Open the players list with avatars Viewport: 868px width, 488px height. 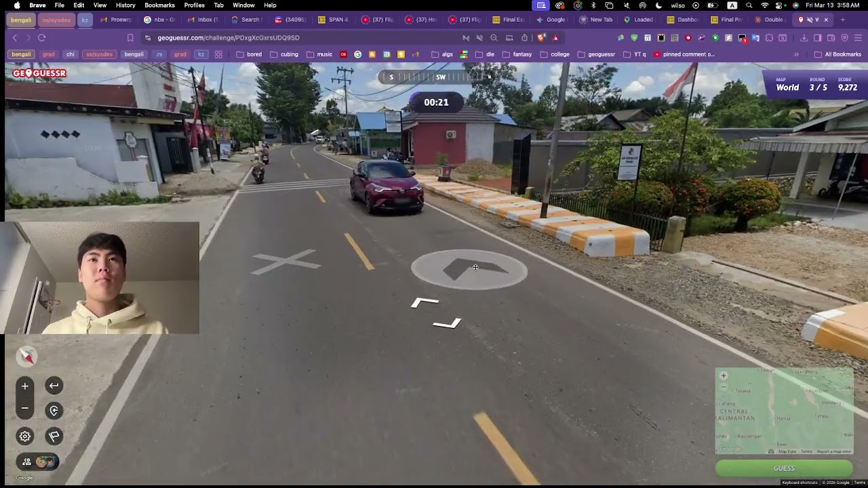pos(38,462)
